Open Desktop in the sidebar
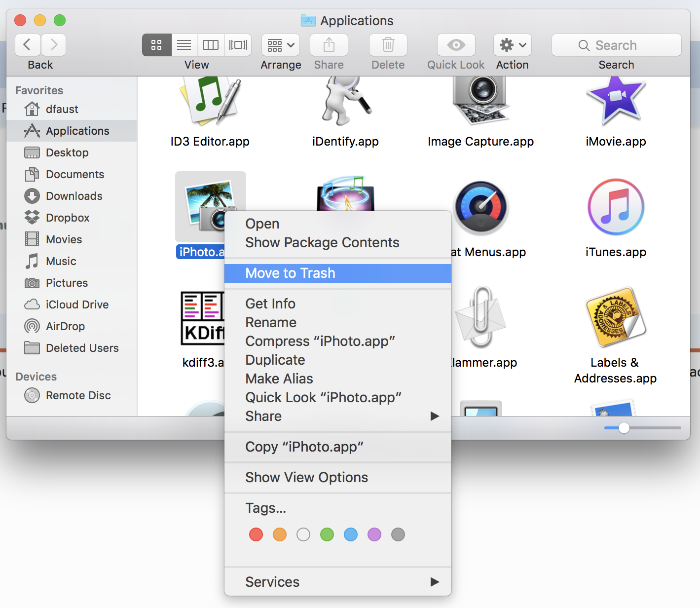The width and height of the screenshot is (700, 608). (x=72, y=152)
